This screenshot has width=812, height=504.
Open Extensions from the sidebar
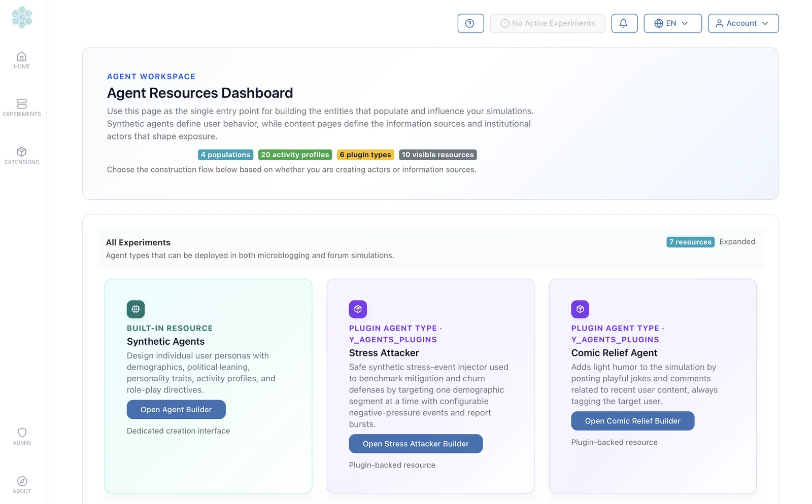point(22,156)
